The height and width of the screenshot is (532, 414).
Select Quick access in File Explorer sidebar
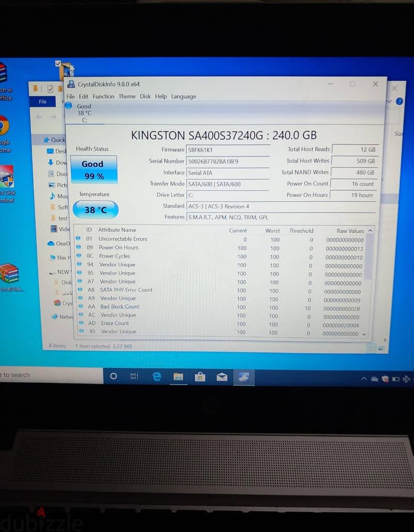54,140
